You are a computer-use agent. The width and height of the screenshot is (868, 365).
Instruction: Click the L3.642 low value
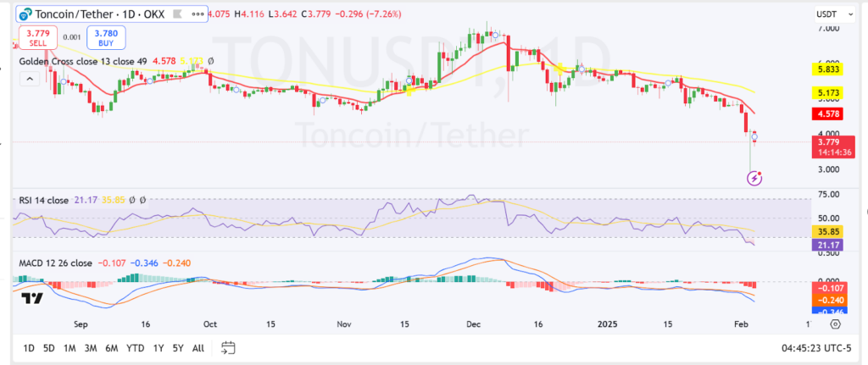[x=283, y=14]
